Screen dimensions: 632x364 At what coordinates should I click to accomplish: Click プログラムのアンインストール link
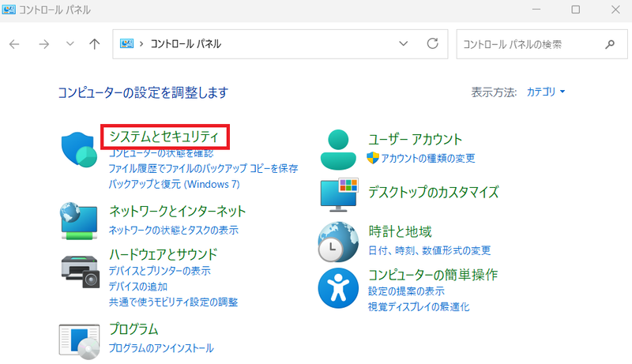pyautogui.click(x=161, y=348)
